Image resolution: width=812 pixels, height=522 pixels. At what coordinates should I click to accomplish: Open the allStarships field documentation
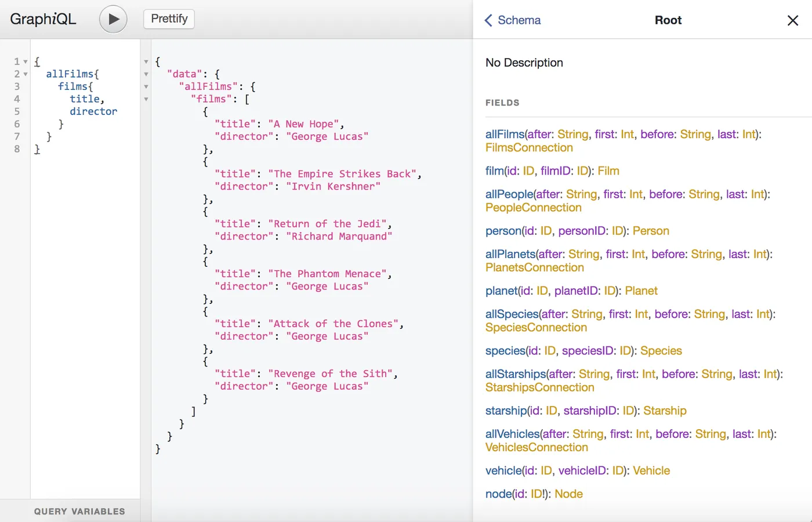pyautogui.click(x=516, y=374)
